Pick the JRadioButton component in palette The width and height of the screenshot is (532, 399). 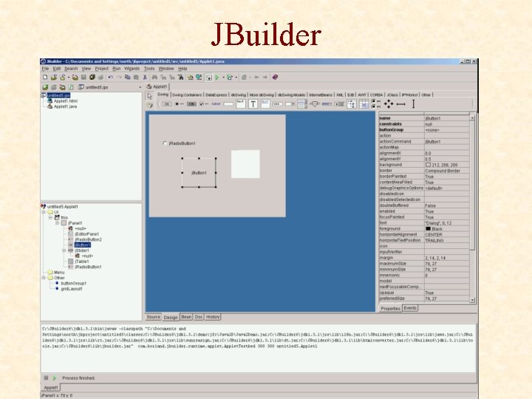pyautogui.click(x=179, y=104)
